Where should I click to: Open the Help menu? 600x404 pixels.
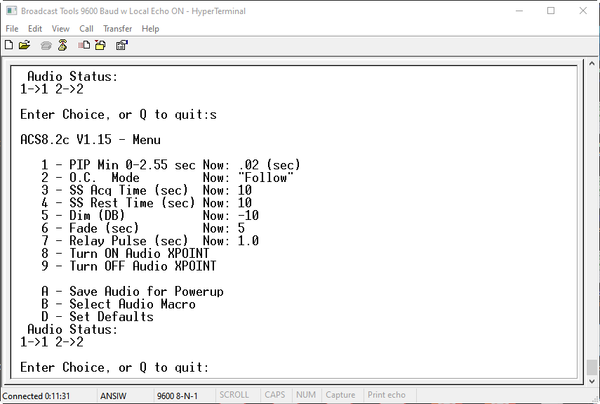point(150,29)
